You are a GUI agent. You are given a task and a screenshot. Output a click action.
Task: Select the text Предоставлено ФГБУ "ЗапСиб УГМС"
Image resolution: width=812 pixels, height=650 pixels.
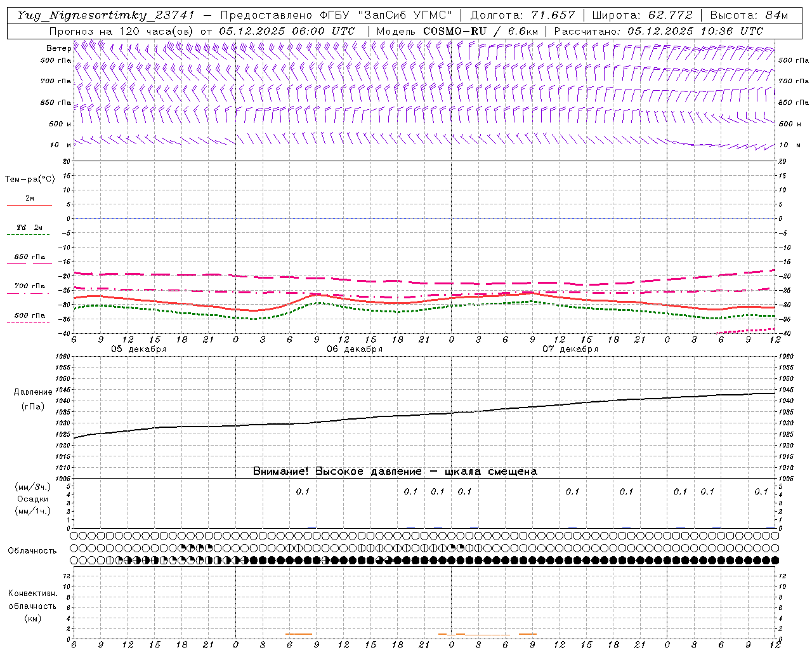336,15
